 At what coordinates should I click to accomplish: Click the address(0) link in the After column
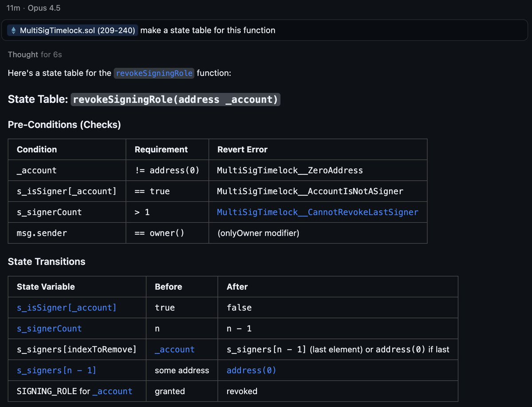click(252, 370)
